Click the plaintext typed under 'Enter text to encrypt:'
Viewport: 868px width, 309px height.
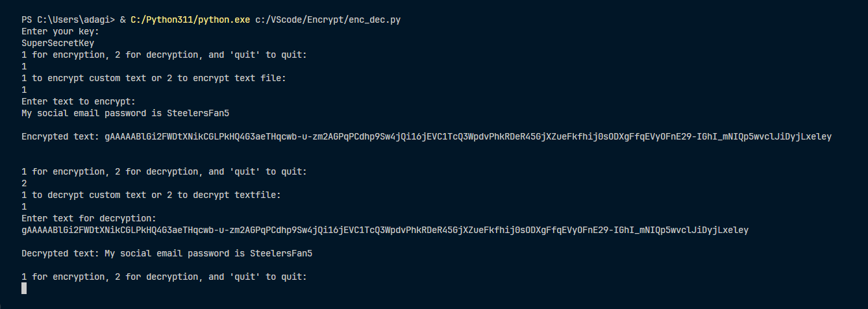[125, 113]
